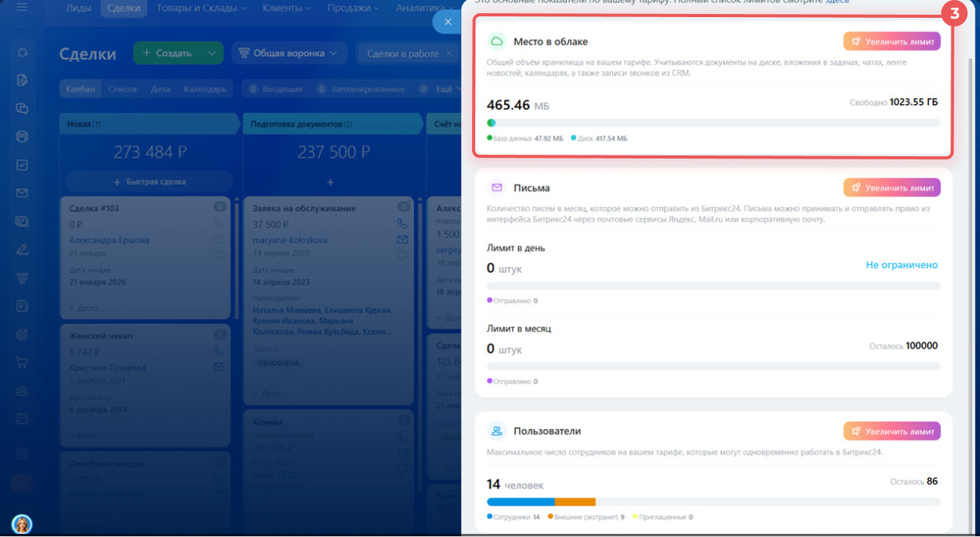
Task: Open tasks checkmark icon in sidebar
Action: pos(23,165)
